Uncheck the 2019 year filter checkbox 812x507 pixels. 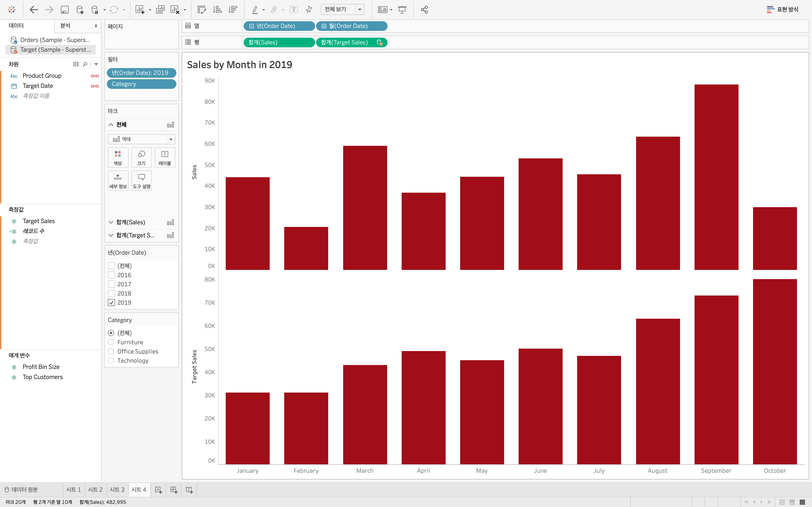pos(111,303)
